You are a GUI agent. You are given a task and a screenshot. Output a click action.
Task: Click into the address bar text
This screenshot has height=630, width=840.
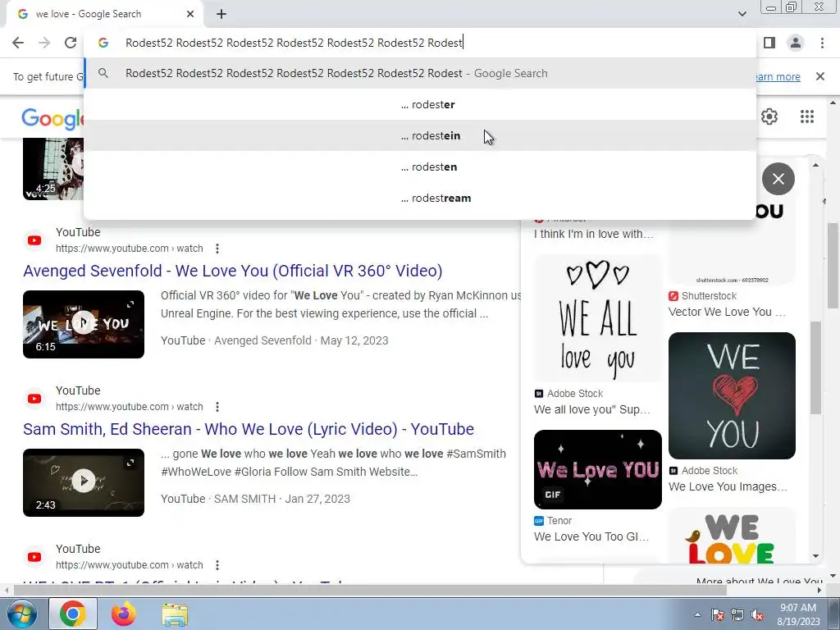pos(294,43)
